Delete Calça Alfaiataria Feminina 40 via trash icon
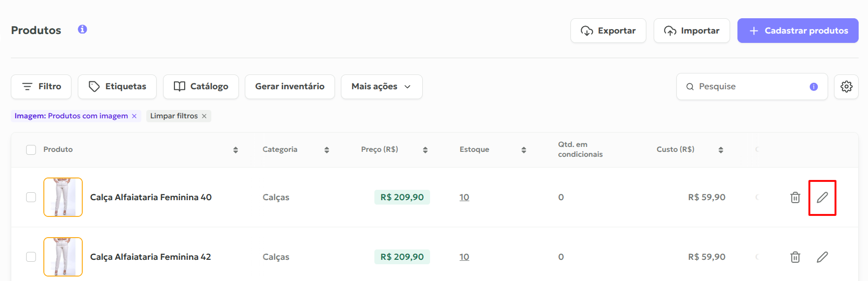The height and width of the screenshot is (281, 868). pos(795,198)
